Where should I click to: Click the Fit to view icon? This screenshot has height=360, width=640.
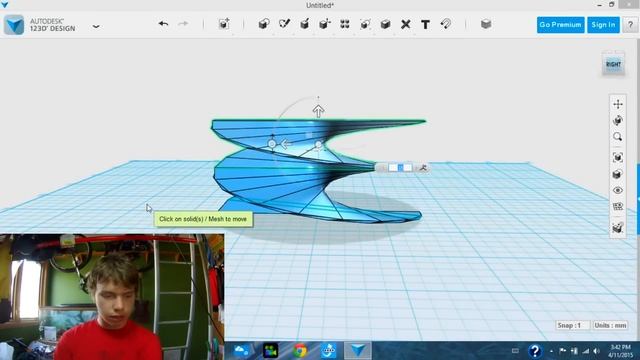click(618, 158)
